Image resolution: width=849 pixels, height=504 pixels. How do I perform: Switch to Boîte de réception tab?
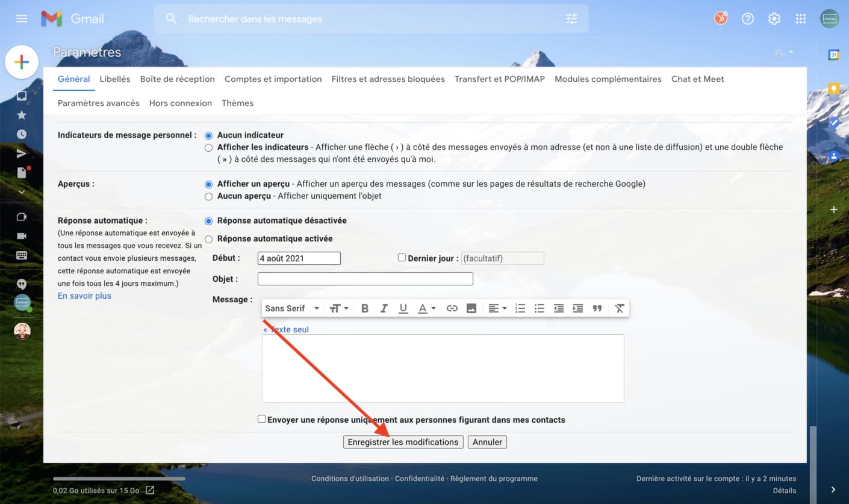178,79
